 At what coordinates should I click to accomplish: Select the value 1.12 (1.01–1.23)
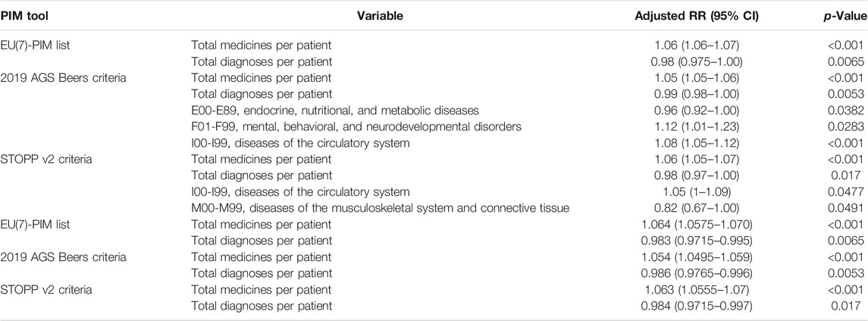pos(697,127)
